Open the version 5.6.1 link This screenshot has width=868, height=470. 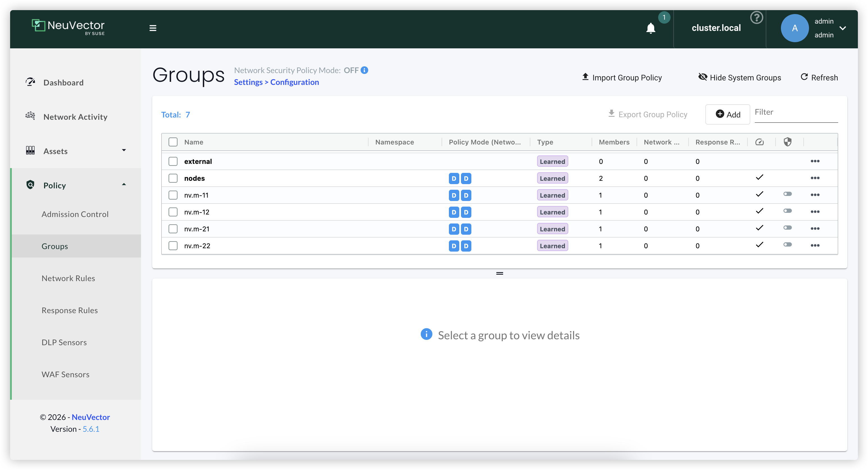[x=91, y=429]
